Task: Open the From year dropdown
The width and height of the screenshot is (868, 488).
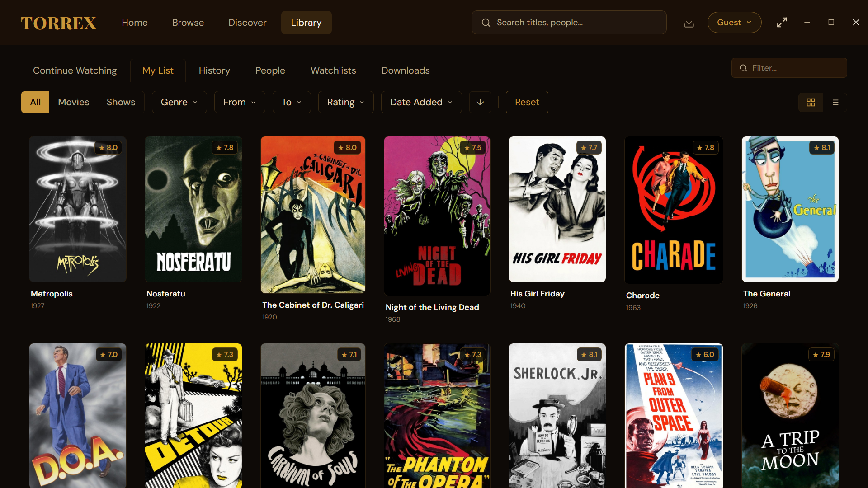Action: 240,102
